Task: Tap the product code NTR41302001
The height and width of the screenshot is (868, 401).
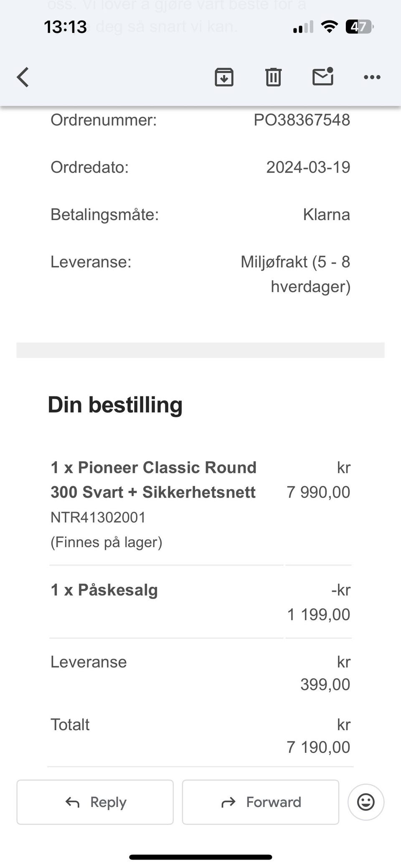Action: (98, 518)
